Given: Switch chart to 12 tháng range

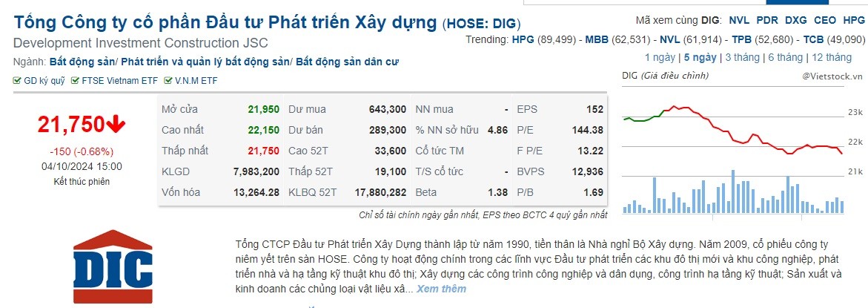Looking at the screenshot, I should tap(831, 57).
